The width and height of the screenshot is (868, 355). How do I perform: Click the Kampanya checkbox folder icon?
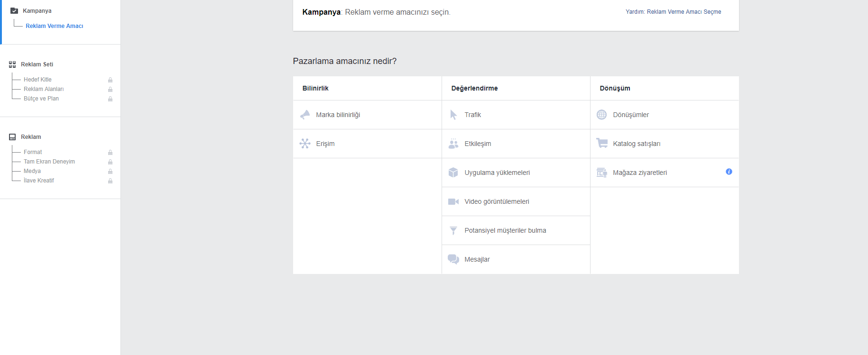(14, 11)
